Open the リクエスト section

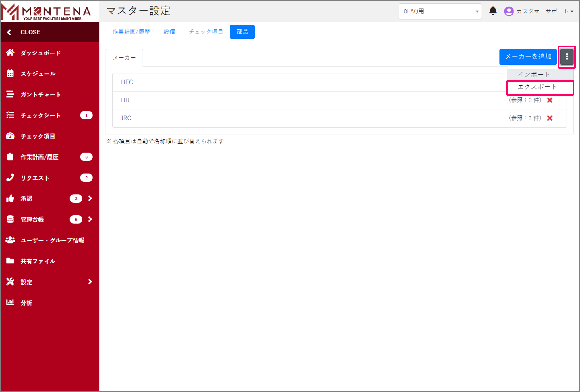34,178
